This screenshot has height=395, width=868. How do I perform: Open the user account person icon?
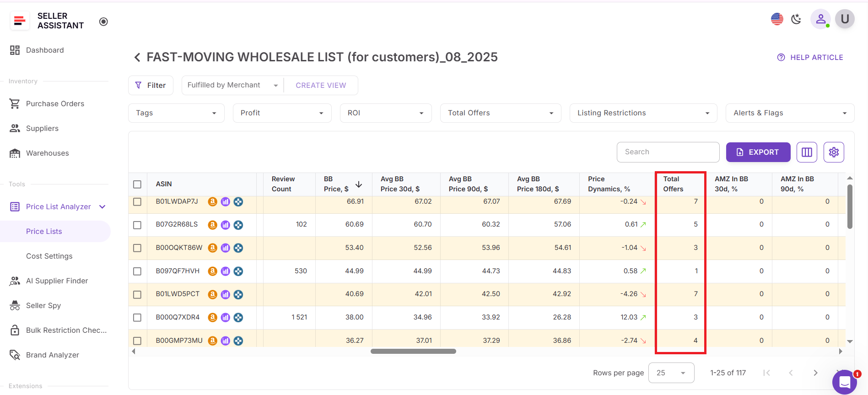pos(821,19)
